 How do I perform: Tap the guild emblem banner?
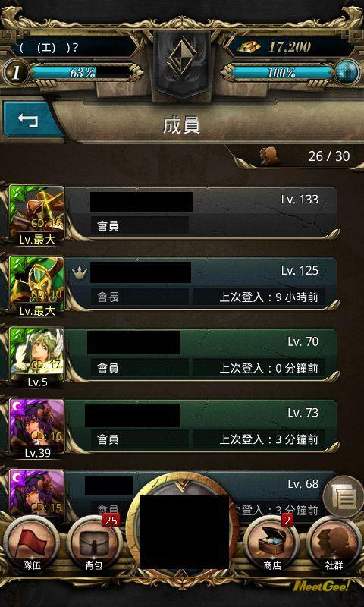[182, 66]
